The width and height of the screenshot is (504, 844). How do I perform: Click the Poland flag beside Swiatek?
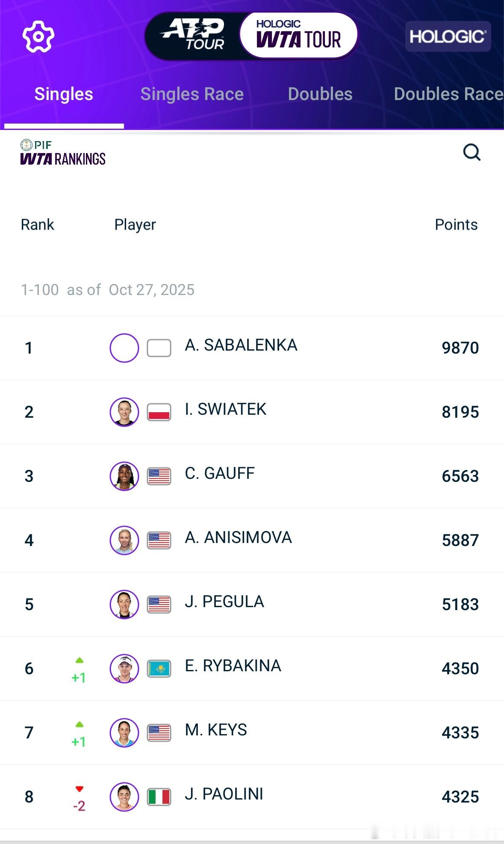(159, 412)
